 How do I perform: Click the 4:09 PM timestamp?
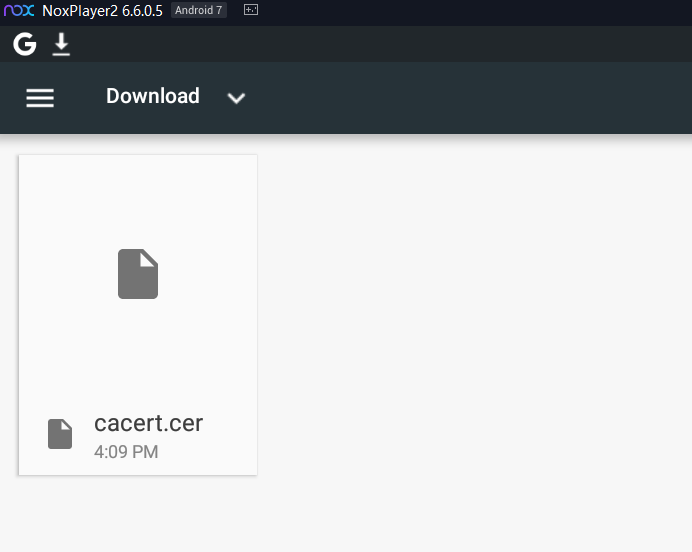126,452
